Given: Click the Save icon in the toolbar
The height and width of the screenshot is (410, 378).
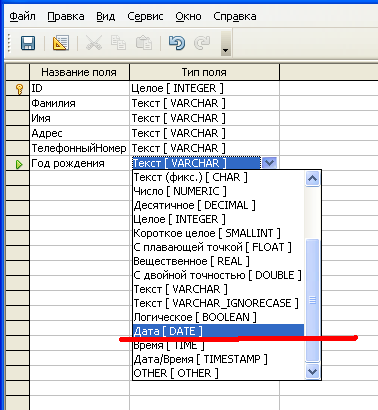Looking at the screenshot, I should pyautogui.click(x=28, y=43).
